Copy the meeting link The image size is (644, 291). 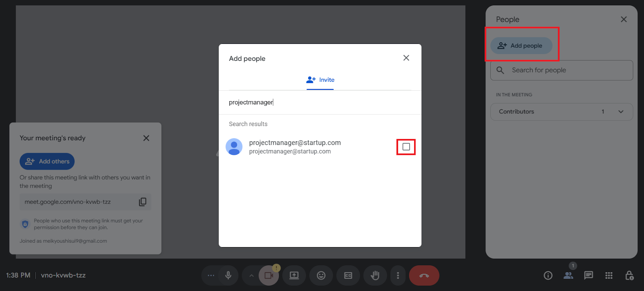click(x=142, y=202)
